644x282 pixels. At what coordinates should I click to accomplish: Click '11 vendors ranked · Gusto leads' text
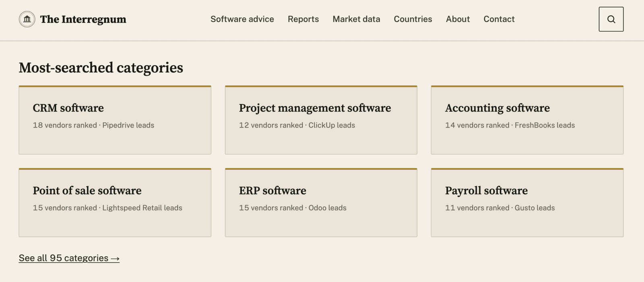pyautogui.click(x=500, y=208)
